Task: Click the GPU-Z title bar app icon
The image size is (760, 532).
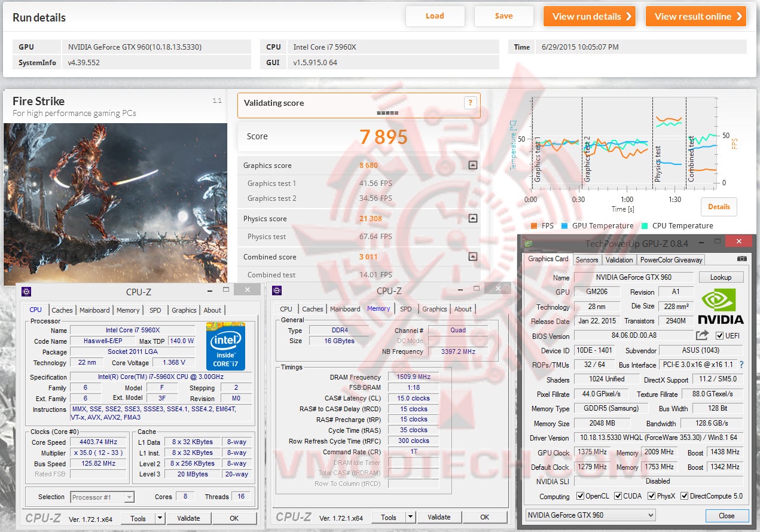Action: point(529,243)
